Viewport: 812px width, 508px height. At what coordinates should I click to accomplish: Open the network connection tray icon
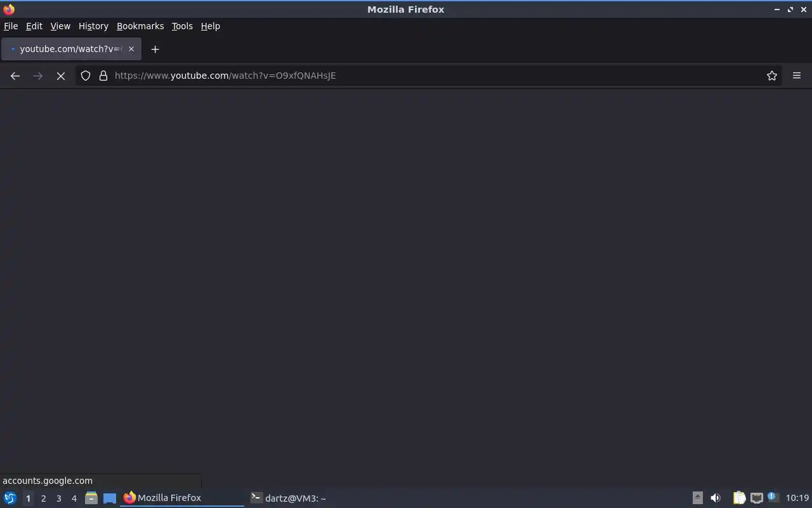click(x=756, y=498)
